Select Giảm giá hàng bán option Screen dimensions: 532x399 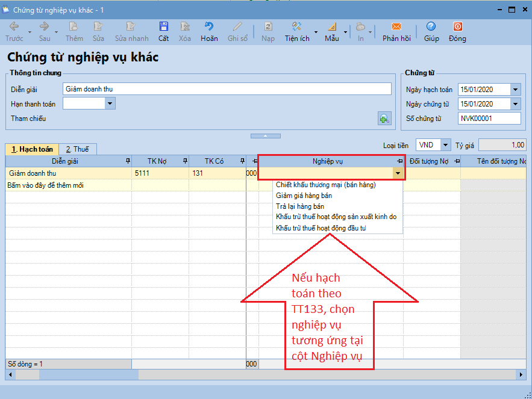coord(304,196)
